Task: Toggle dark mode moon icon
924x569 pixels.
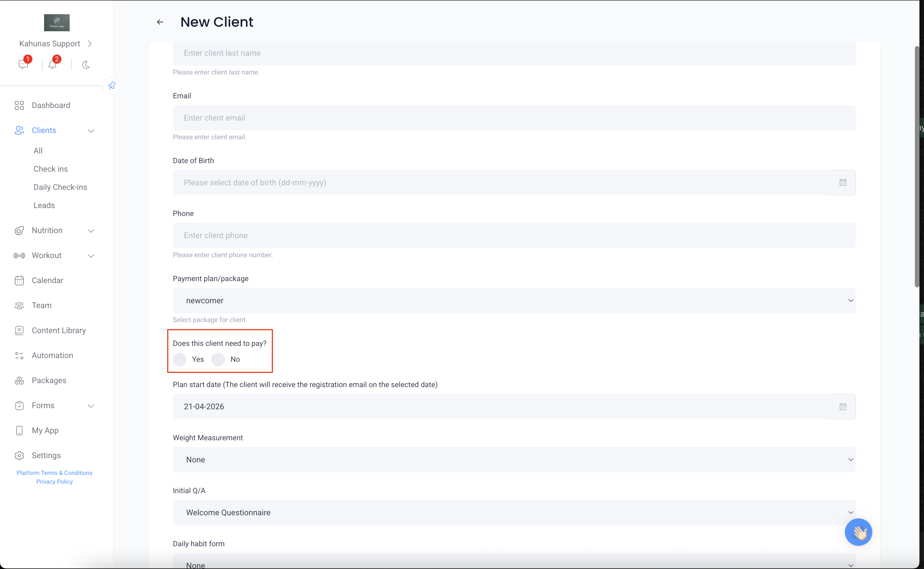Action: coord(86,65)
